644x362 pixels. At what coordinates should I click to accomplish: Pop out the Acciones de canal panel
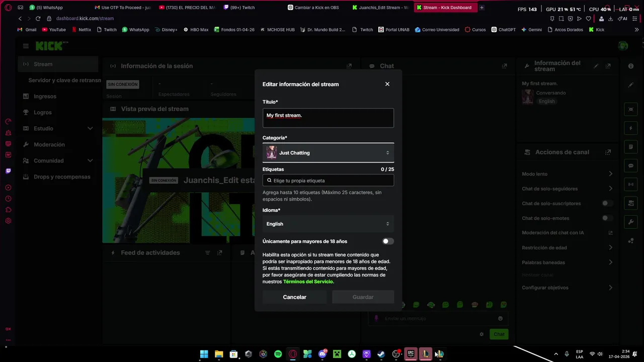coord(608,152)
